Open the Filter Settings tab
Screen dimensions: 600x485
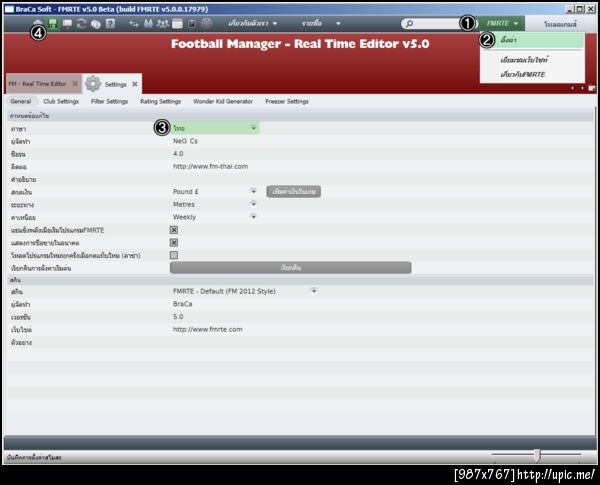click(109, 101)
